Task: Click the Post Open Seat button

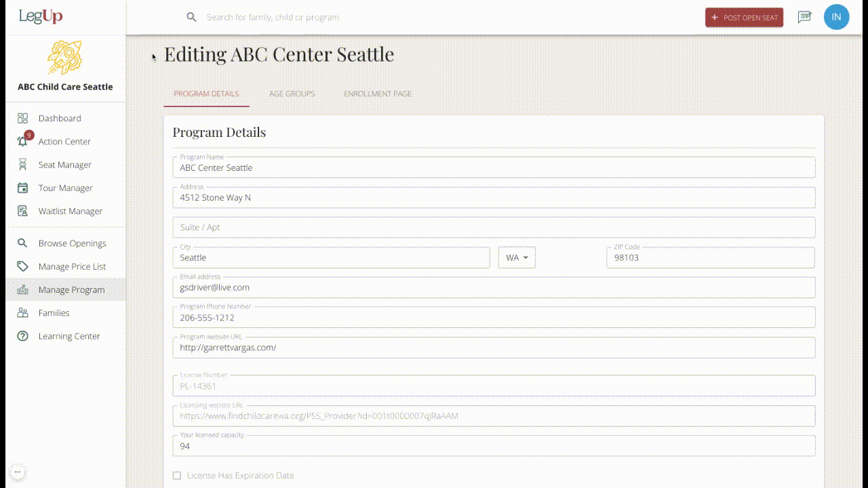Action: point(744,18)
